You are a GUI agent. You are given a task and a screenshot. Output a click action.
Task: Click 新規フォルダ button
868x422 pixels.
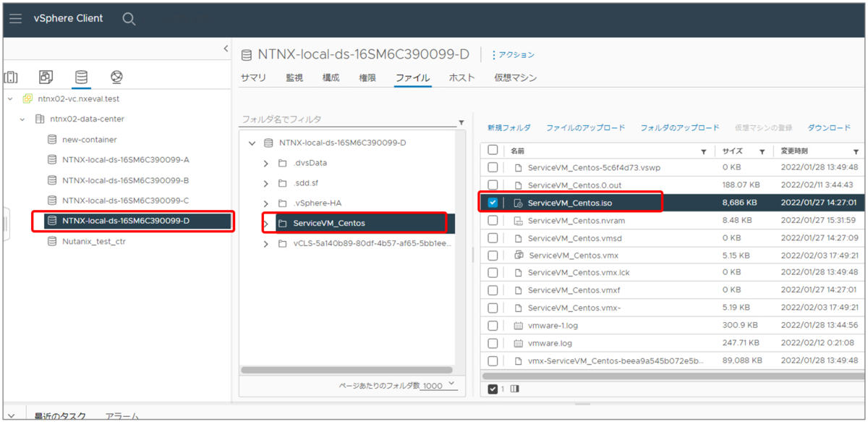click(x=509, y=128)
